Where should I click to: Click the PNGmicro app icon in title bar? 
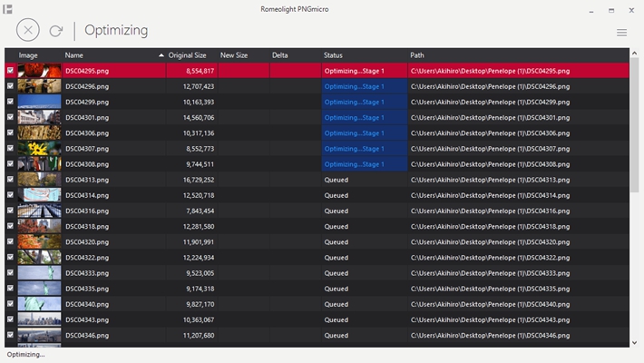(8, 8)
